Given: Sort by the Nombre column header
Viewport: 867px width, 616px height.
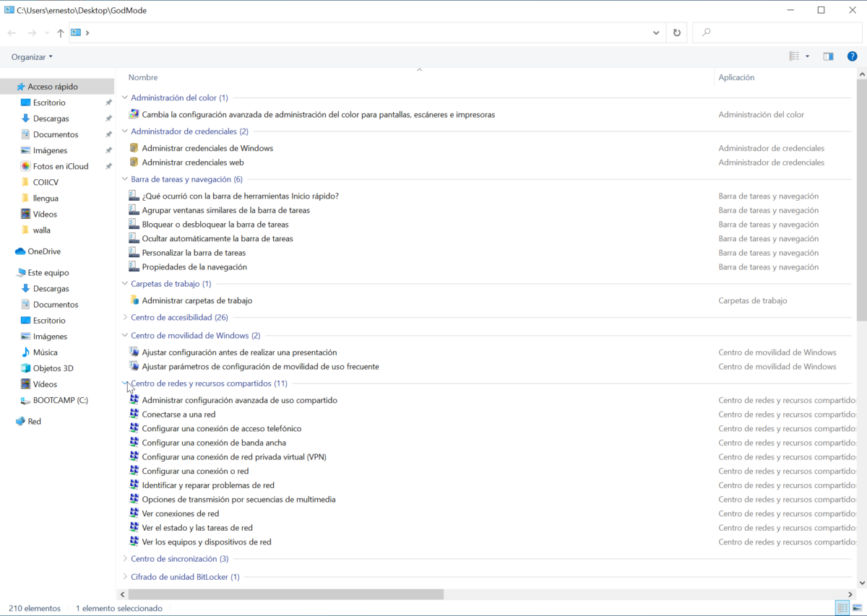Looking at the screenshot, I should pyautogui.click(x=143, y=77).
